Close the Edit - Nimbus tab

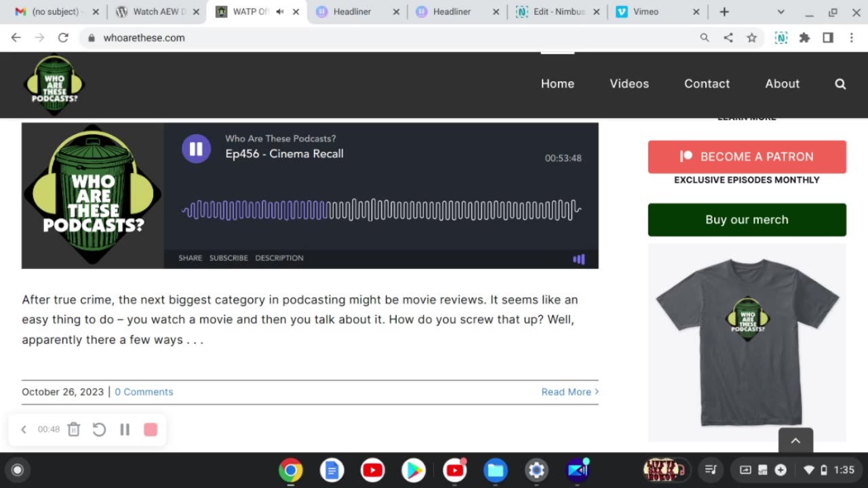point(596,12)
